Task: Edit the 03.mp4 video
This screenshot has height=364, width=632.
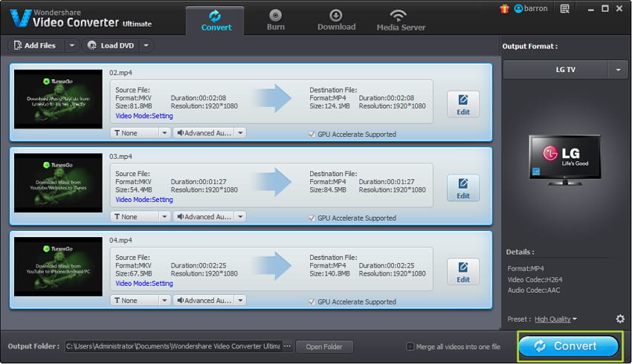Action: [x=463, y=189]
